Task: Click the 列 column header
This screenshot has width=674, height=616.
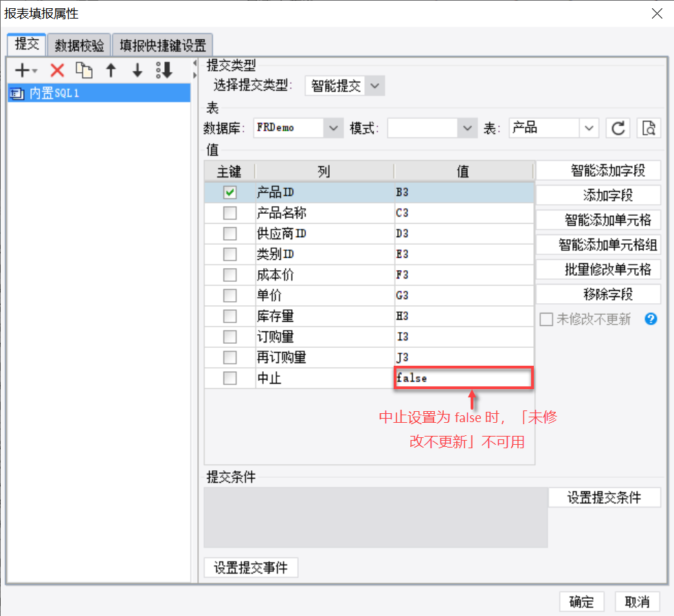Action: click(x=324, y=171)
